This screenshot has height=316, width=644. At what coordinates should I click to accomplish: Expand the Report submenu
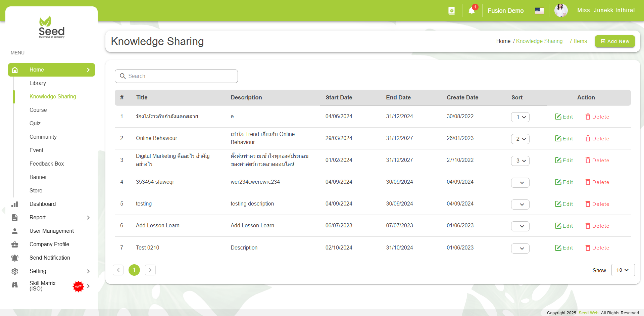88,218
